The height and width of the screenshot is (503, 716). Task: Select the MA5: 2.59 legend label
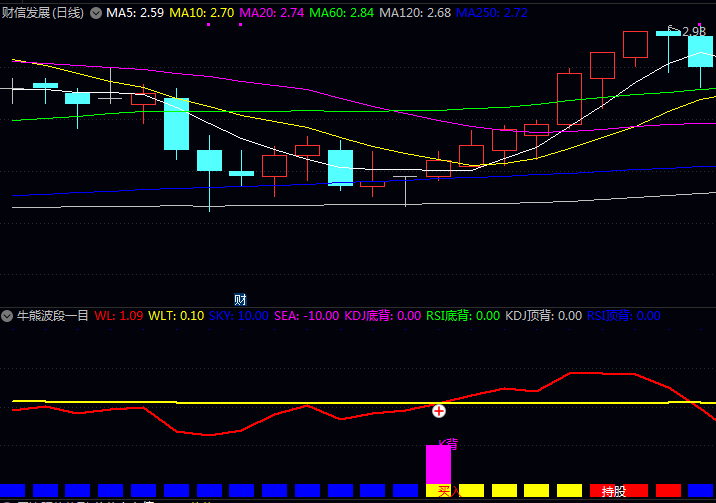135,13
